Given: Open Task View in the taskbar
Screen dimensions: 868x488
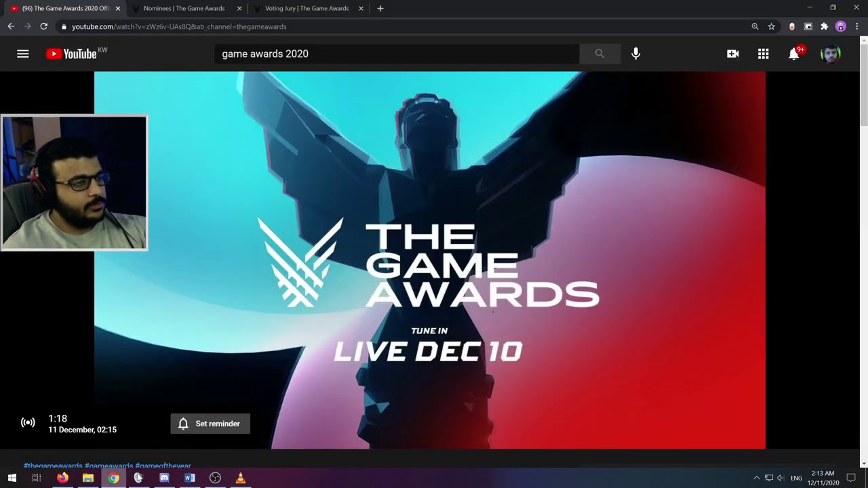Looking at the screenshot, I should click(x=37, y=478).
